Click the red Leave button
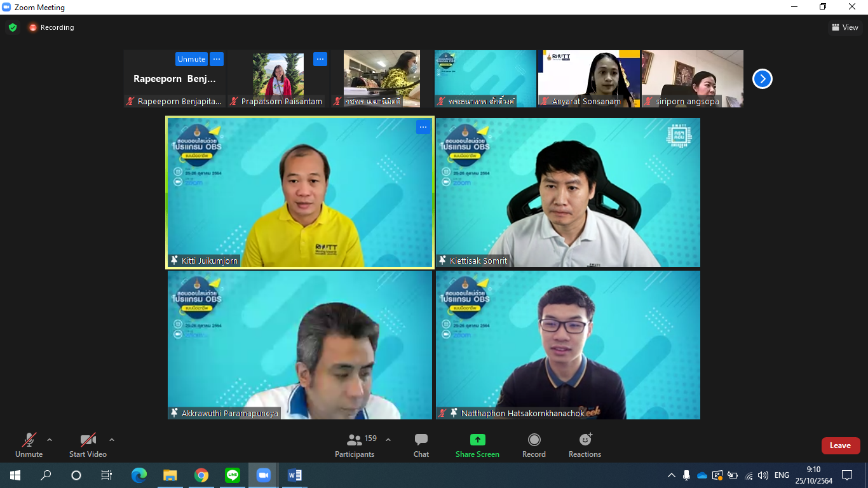The image size is (868, 488). (x=840, y=445)
